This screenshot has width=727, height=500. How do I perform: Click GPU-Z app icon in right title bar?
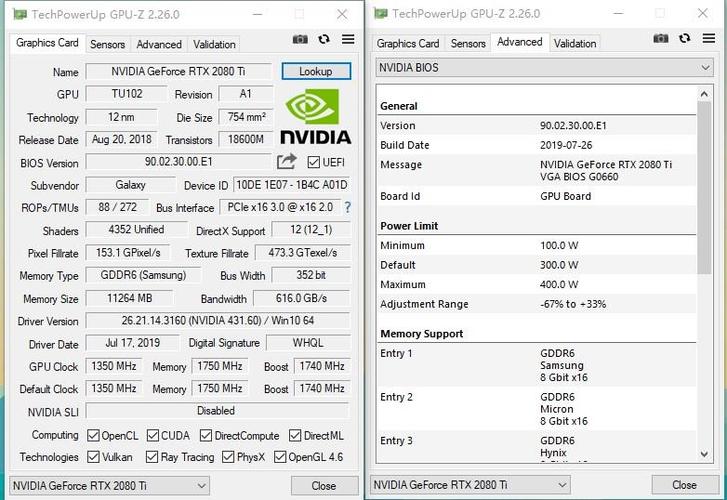[x=381, y=13]
